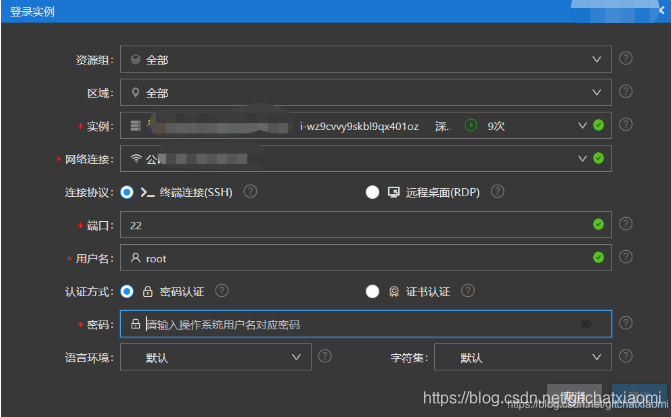Click help icon next to 密码认证

pyautogui.click(x=222, y=291)
